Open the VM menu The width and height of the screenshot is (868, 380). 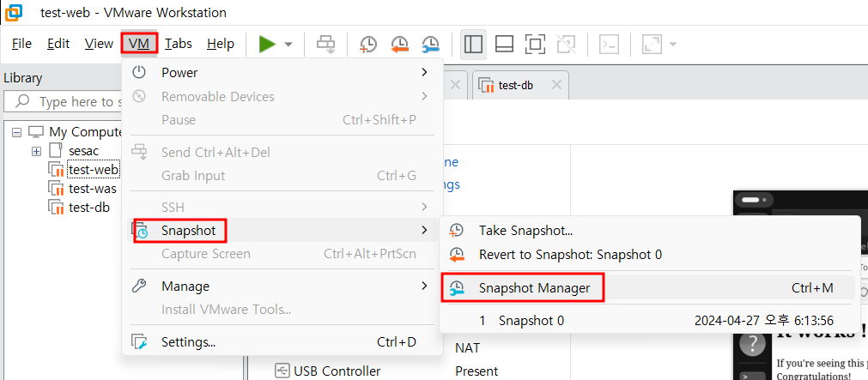point(139,43)
